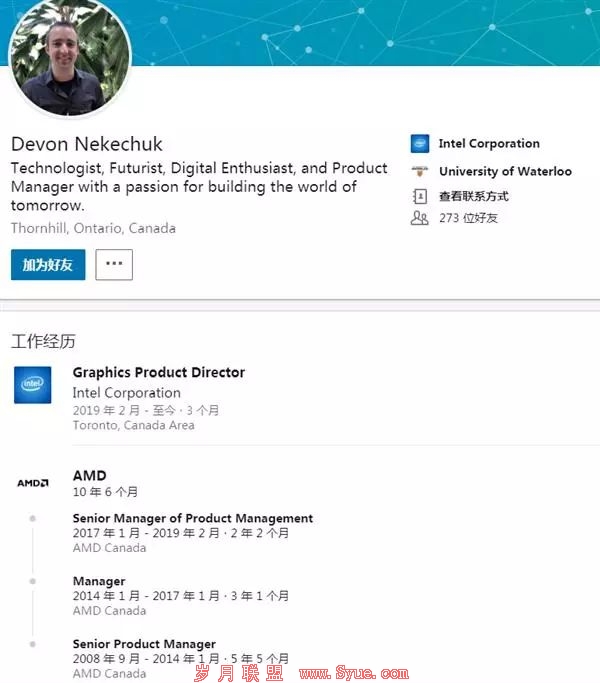Click the contact info card icon
Image resolution: width=600 pixels, height=683 pixels.
420,196
